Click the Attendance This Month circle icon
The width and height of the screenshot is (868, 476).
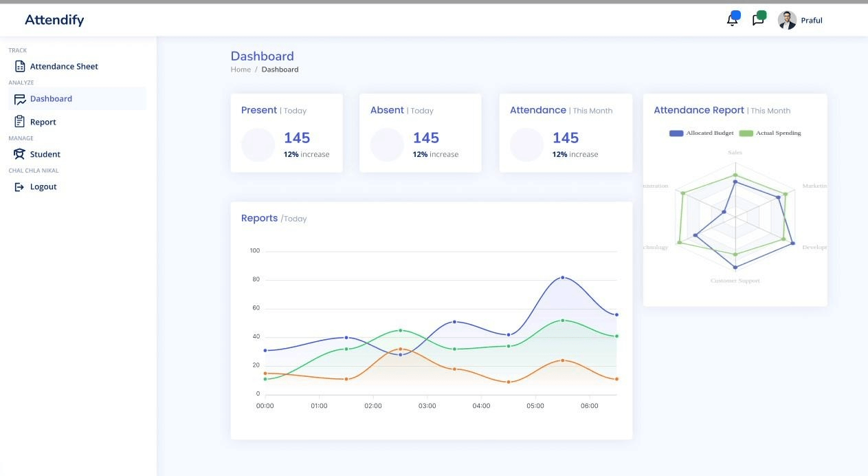526,145
